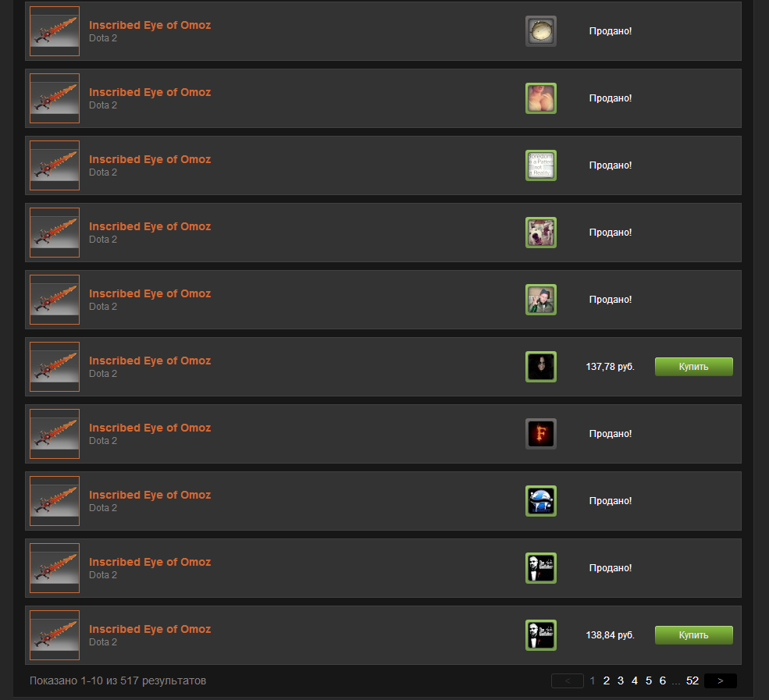769x700 pixels.
Task: Open results page 6
Action: tap(662, 681)
